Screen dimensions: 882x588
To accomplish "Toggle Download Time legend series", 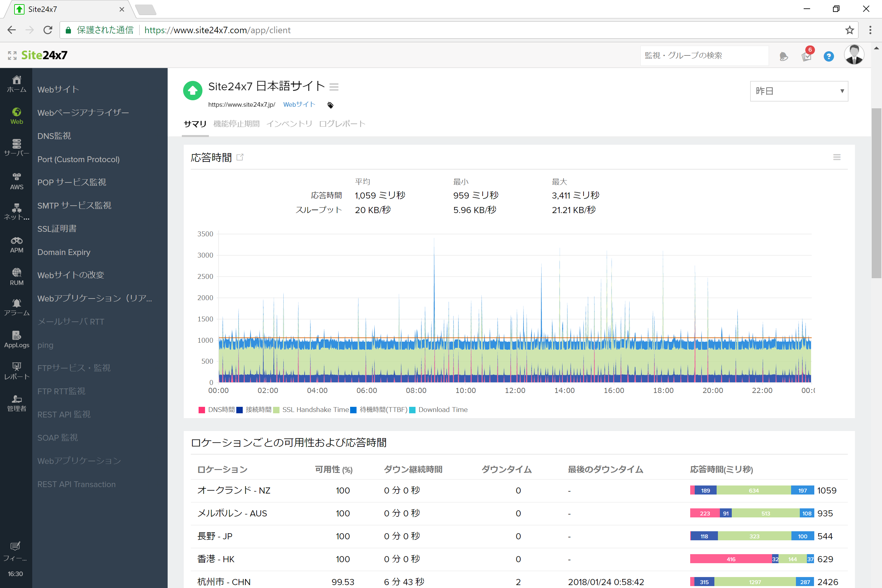I will 439,409.
